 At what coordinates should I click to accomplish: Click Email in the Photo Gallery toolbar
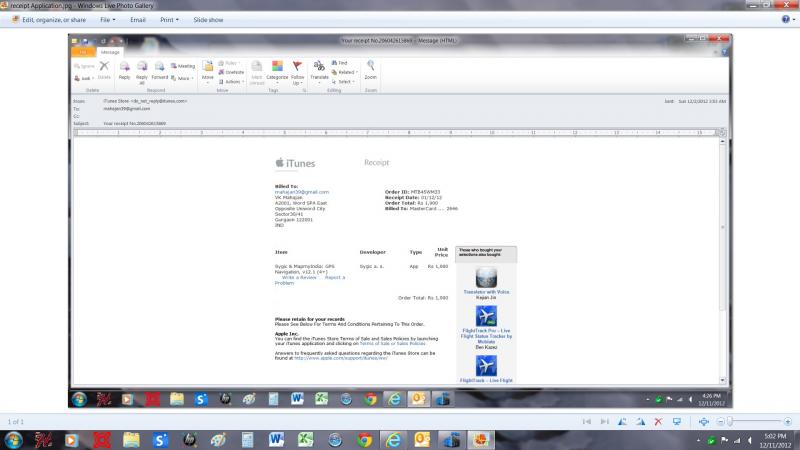[138, 20]
